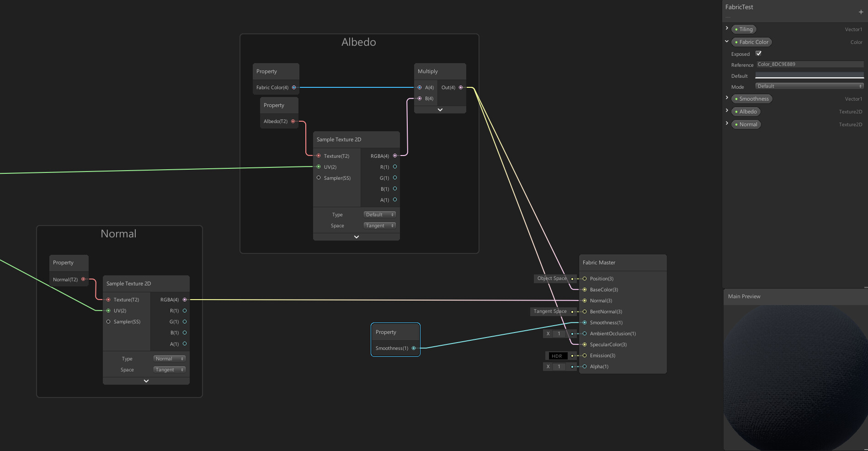Click the Emission(3) input port on Fabric Master

[x=585, y=355]
